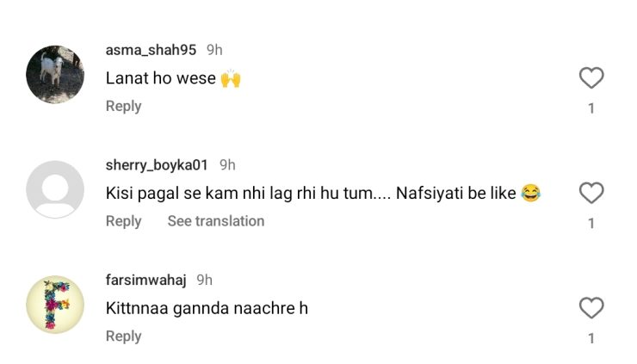Open the sherry_boyka01 username link
The width and height of the screenshot is (637, 364).
(x=157, y=164)
